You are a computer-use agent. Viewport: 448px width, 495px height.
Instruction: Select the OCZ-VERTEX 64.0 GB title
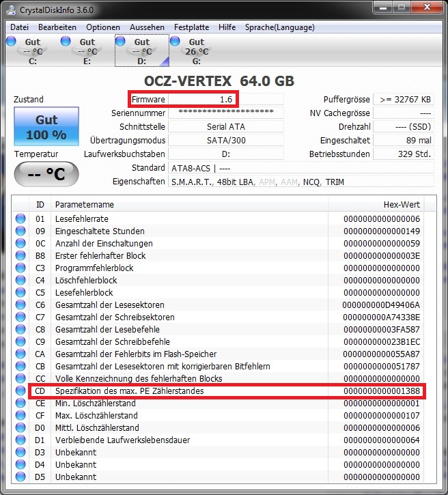[x=219, y=81]
